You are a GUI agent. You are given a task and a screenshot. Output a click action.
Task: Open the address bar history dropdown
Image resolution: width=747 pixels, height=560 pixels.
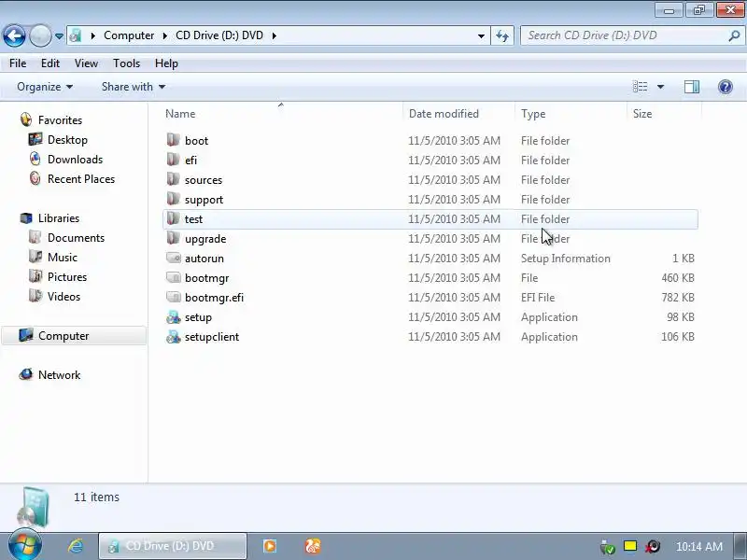[481, 36]
